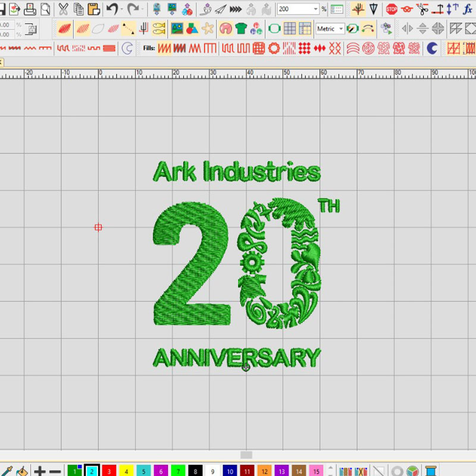
Task: Click the Print Design icon
Action: click(30, 9)
